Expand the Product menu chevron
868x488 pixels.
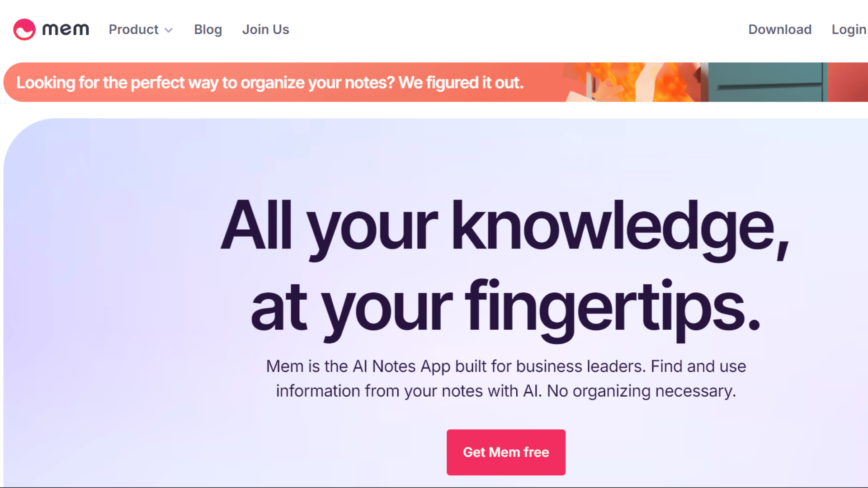pyautogui.click(x=169, y=30)
